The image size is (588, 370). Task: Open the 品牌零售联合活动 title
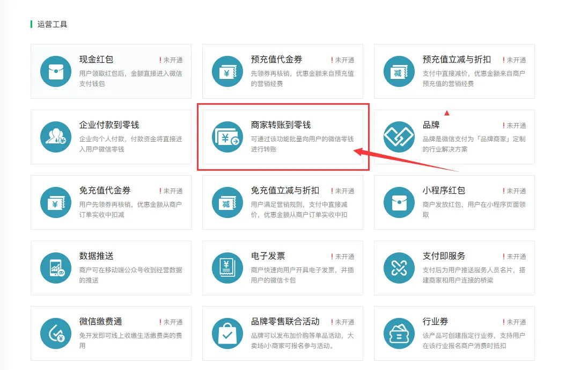pos(285,322)
